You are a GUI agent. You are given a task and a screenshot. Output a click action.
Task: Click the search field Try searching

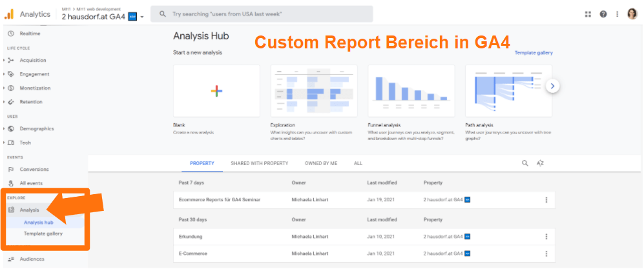[262, 14]
